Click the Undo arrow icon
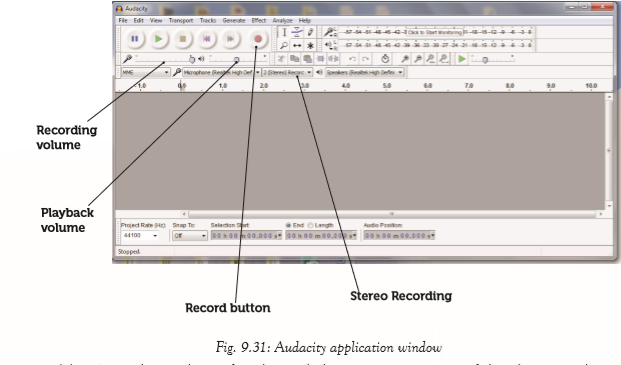This screenshot has width=621, height=365. pos(352,59)
